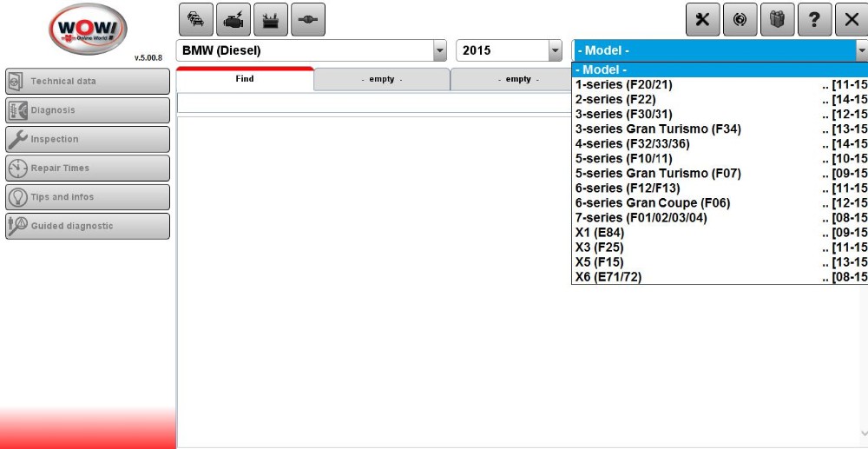The width and height of the screenshot is (868, 449).
Task: Open the wrench tools settings icon
Action: tap(702, 20)
